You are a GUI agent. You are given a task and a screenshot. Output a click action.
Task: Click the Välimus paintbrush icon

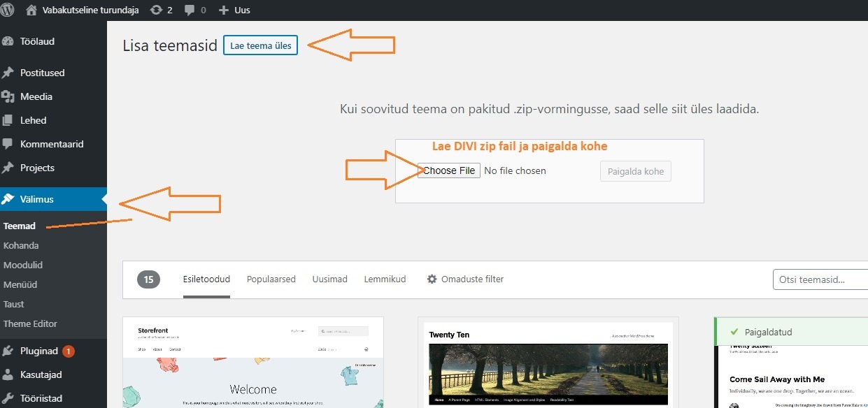tap(8, 199)
